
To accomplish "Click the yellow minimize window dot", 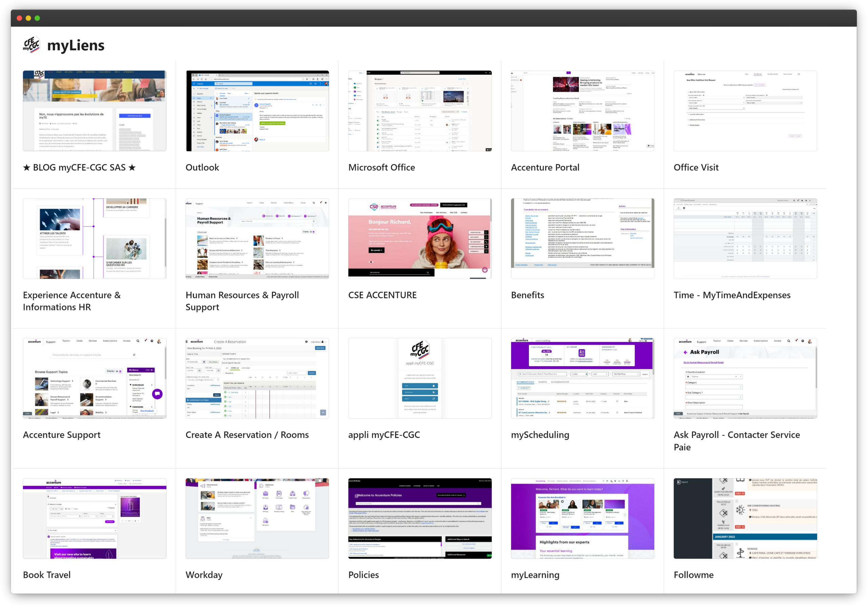I will click(x=28, y=18).
